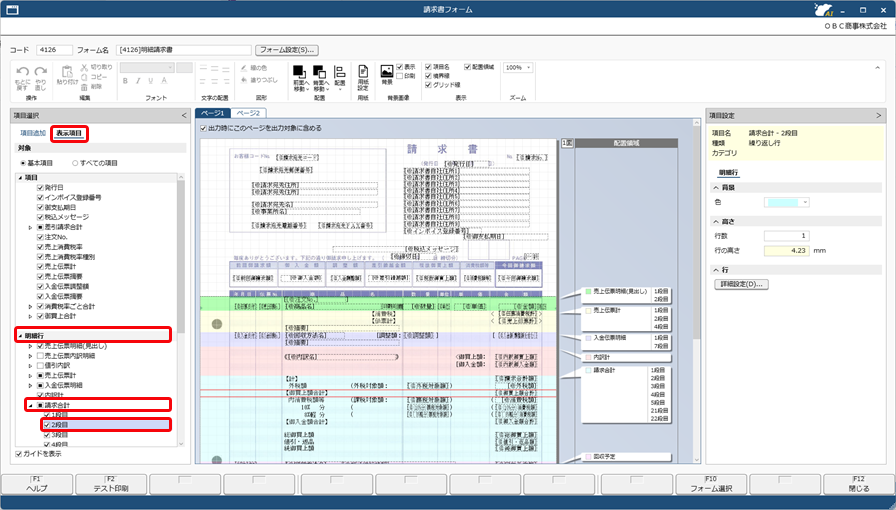
Task: Switch to the ページ1 tab
Action: (x=213, y=113)
